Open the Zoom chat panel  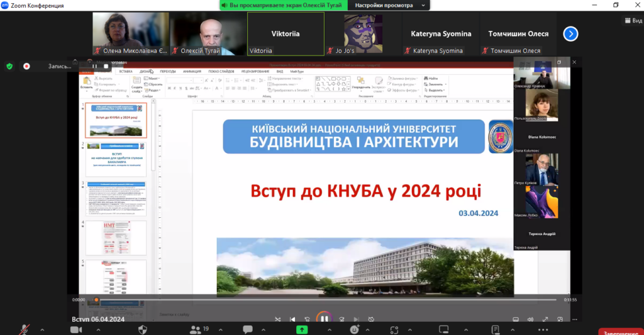point(248,330)
